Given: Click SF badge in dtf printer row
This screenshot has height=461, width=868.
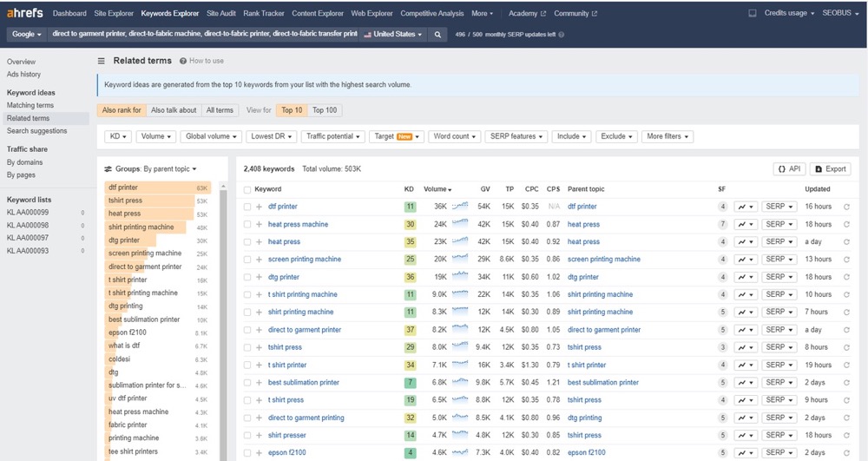Looking at the screenshot, I should (x=722, y=207).
